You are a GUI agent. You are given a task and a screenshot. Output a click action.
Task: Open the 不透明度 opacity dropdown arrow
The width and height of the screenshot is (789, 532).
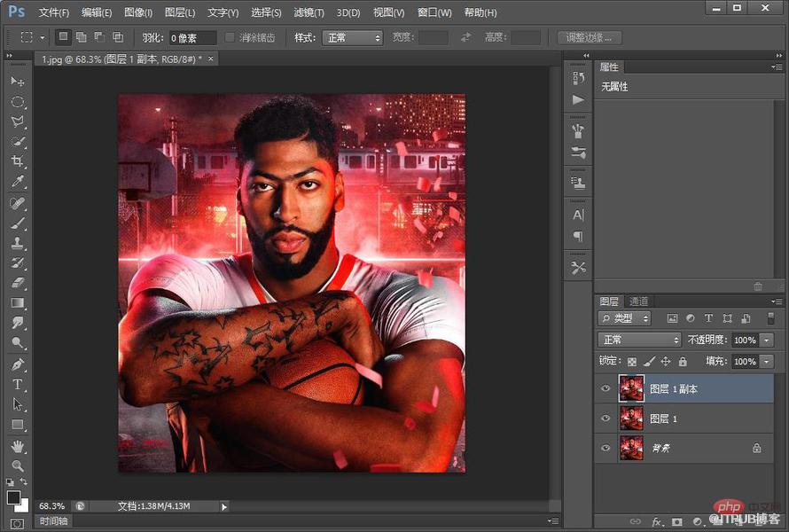[x=766, y=340]
